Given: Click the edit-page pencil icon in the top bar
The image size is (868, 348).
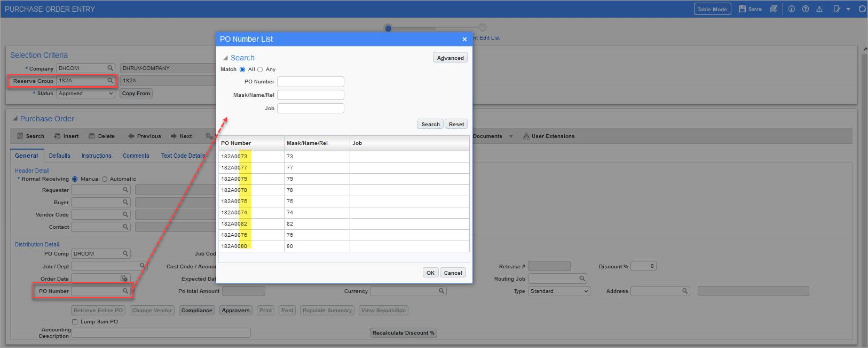Looking at the screenshot, I should 837,9.
